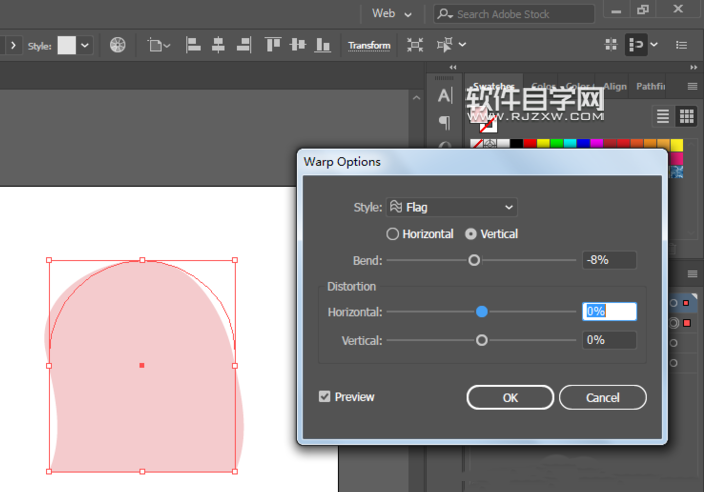This screenshot has height=492, width=704.
Task: Select the Vertical radio button
Action: [471, 234]
